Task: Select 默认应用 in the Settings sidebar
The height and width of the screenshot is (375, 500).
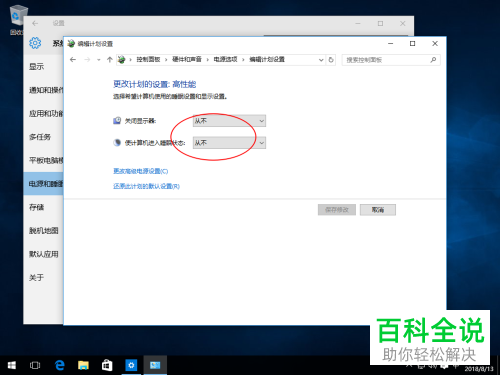Action: coord(44,254)
